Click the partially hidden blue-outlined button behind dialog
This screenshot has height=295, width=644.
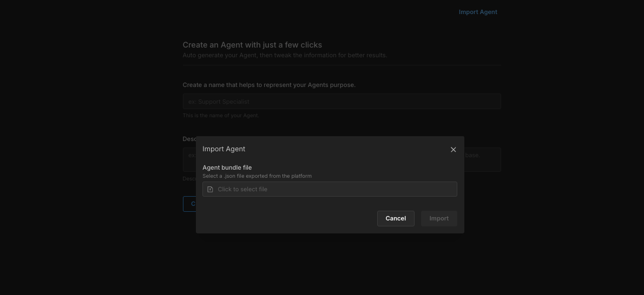point(189,204)
